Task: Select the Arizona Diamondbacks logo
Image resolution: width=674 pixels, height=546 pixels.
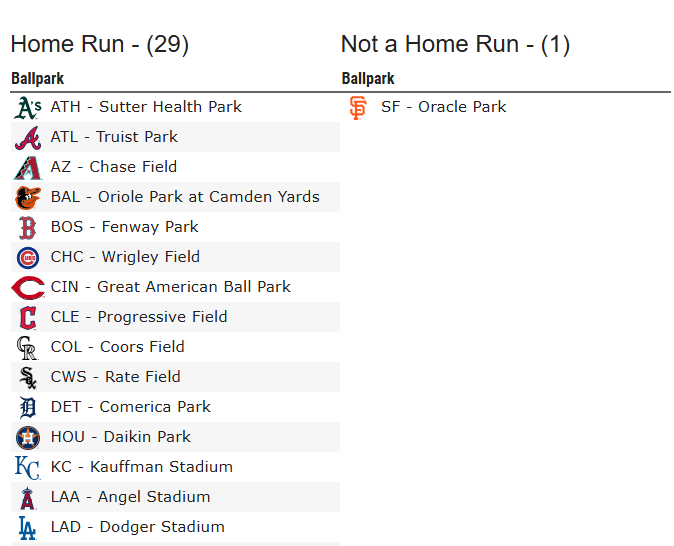Action: (x=28, y=168)
